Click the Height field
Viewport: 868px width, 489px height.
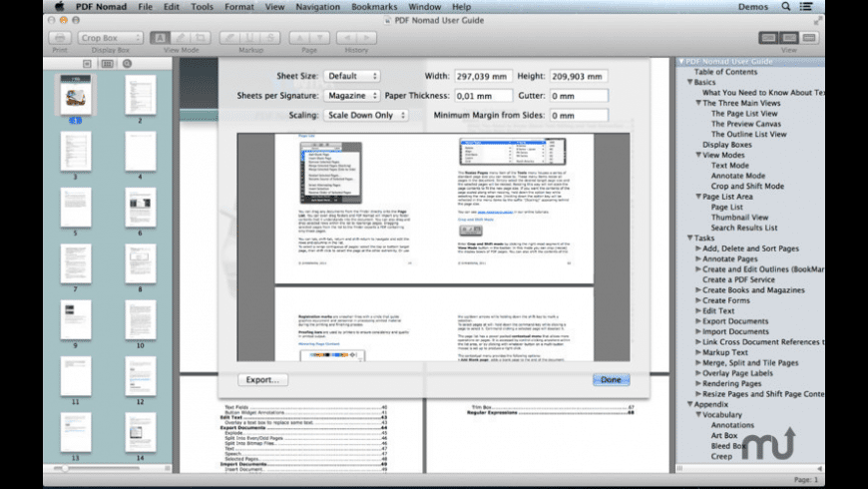click(x=579, y=76)
